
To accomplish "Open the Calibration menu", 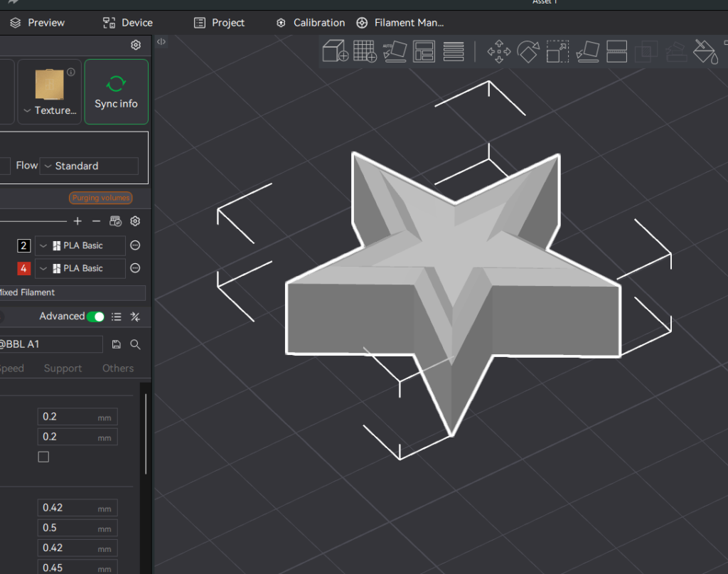I will click(311, 23).
